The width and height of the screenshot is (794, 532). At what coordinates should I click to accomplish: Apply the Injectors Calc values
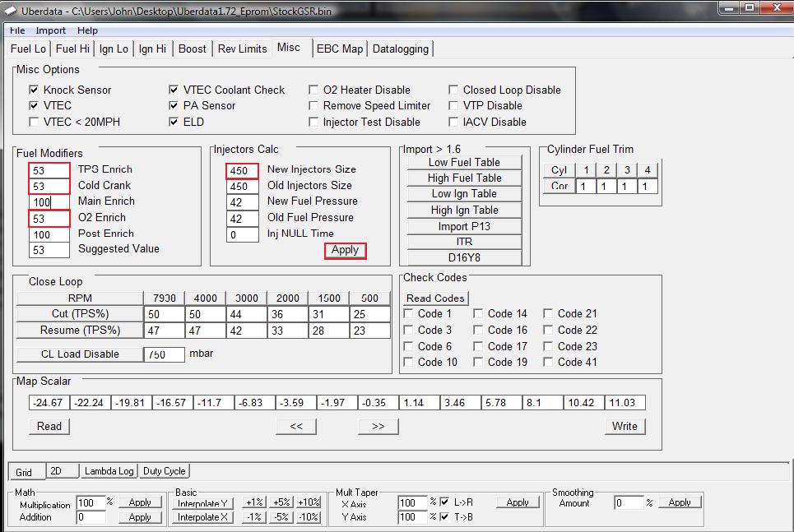pyautogui.click(x=345, y=251)
